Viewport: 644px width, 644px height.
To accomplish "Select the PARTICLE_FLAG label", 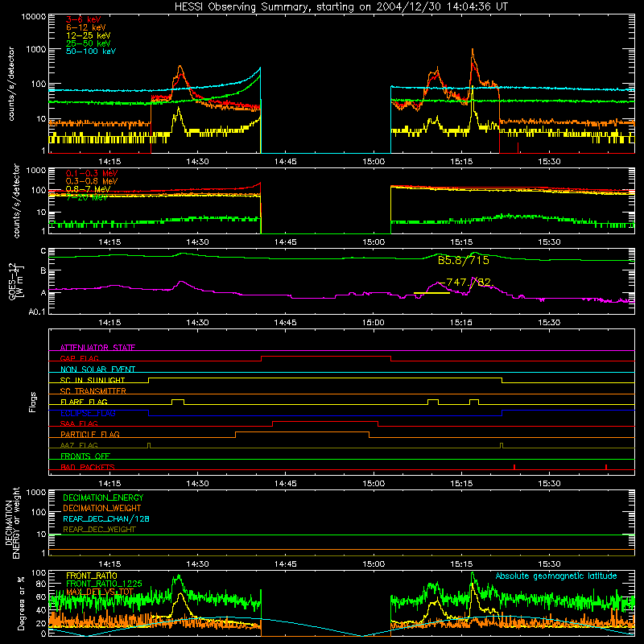I will point(90,435).
